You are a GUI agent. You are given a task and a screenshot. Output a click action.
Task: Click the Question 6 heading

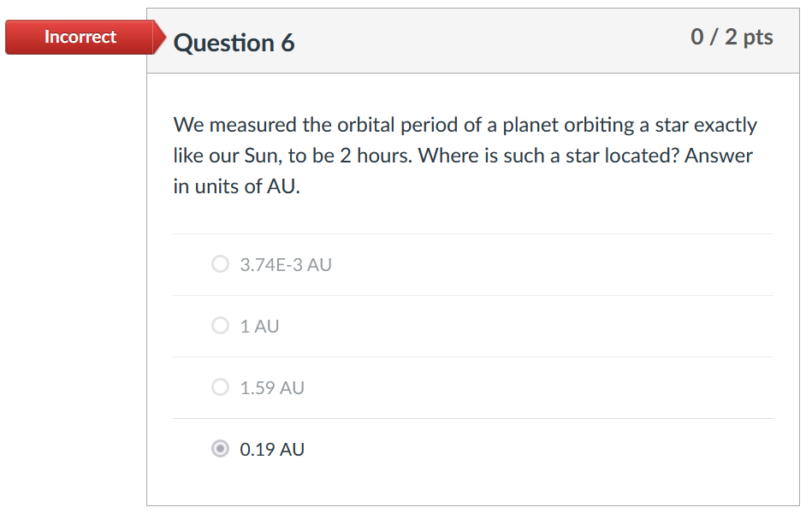tap(234, 43)
